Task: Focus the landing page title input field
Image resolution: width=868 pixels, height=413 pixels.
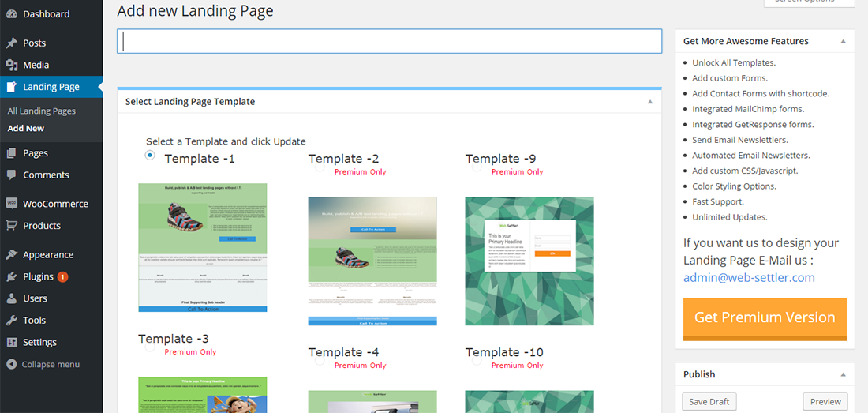Action: pyautogui.click(x=389, y=42)
